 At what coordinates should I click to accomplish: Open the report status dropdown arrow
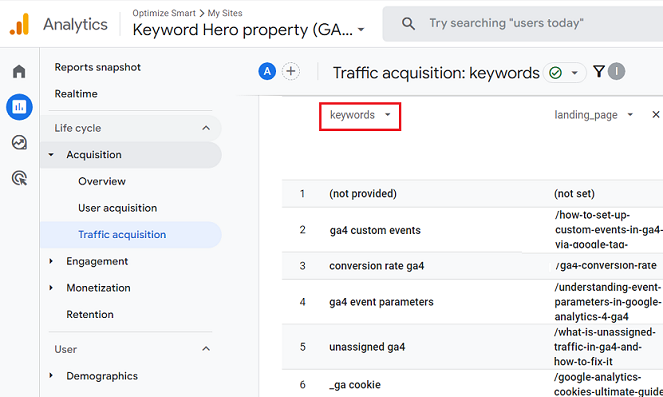click(x=575, y=73)
